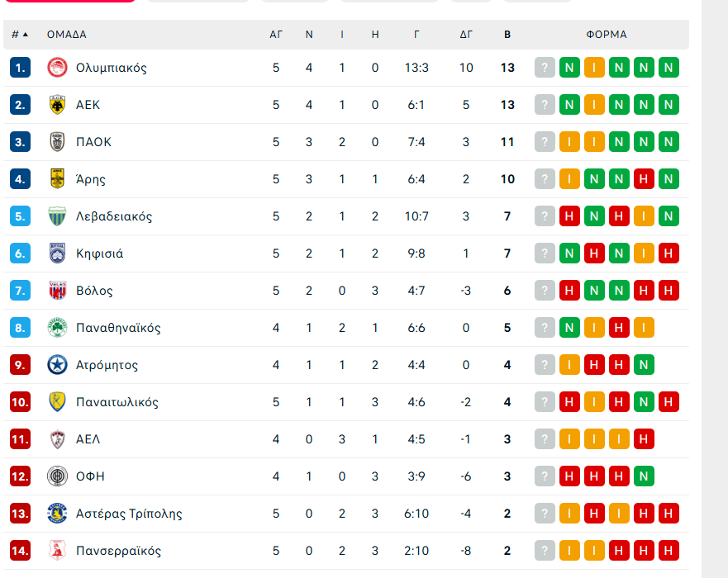Image resolution: width=728 pixels, height=578 pixels.
Task: Click the Παναθηναϊκός green crest icon
Action: 57,328
